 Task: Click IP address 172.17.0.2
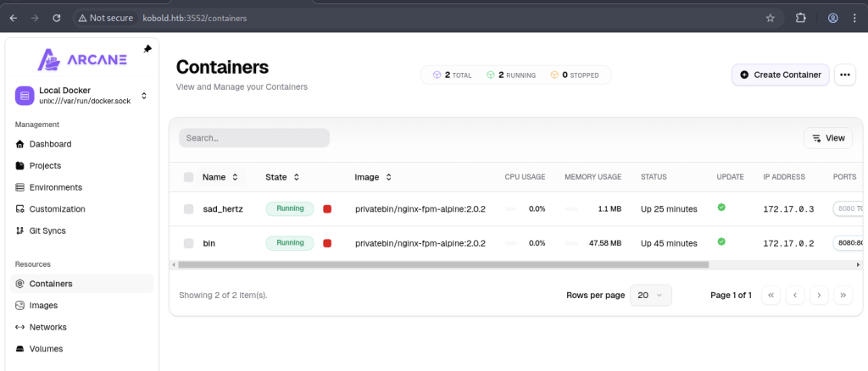pos(788,244)
